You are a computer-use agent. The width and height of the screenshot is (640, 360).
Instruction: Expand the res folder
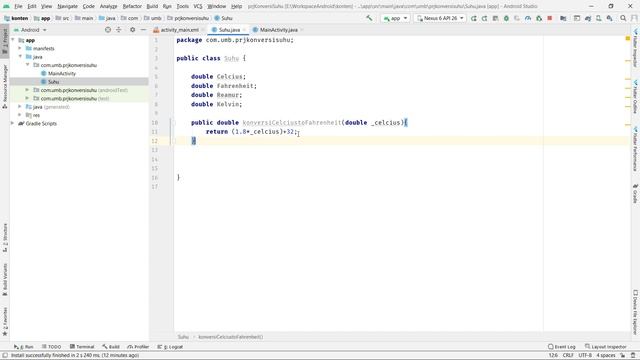(x=20, y=115)
